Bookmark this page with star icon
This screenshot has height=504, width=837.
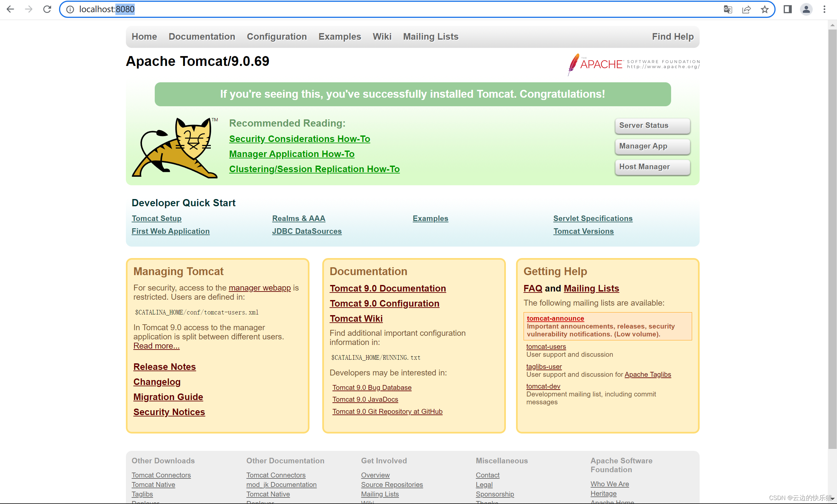tap(764, 10)
